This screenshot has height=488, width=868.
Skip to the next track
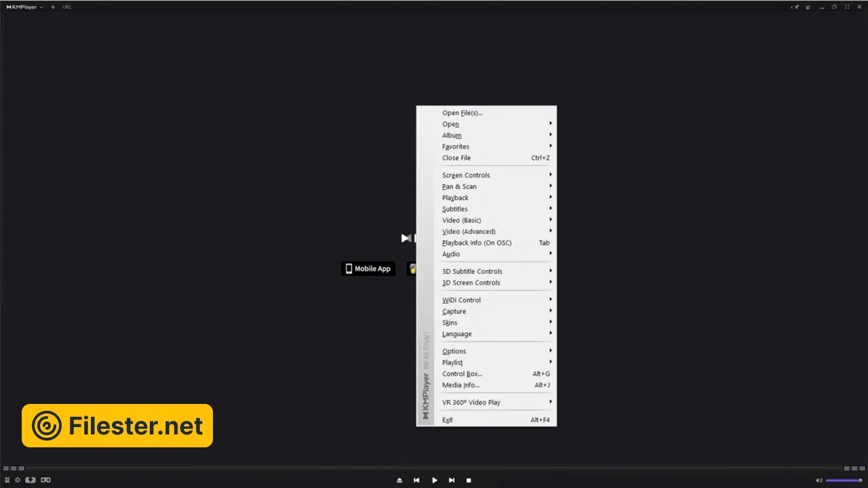(x=452, y=480)
